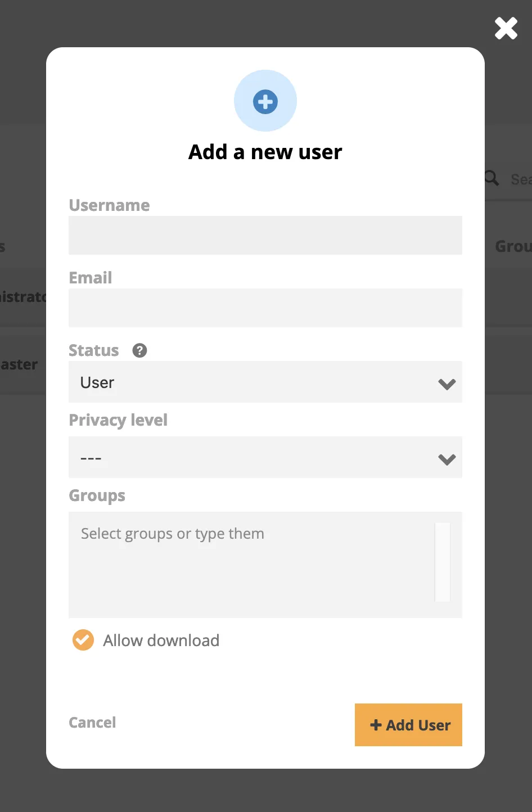Click the plus icon above the dialog title

click(265, 101)
